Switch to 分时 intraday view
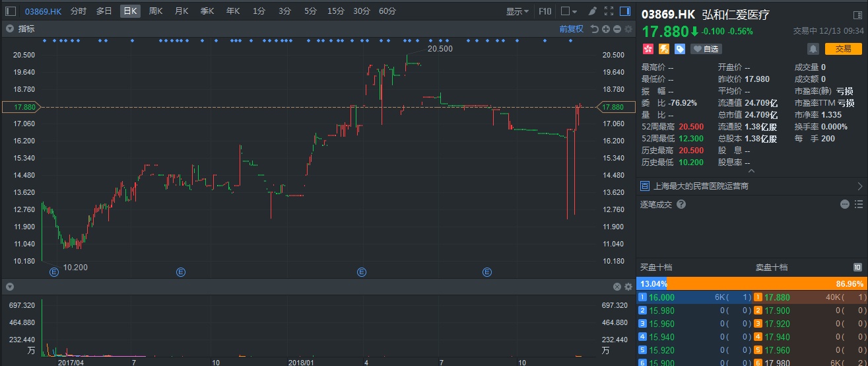This screenshot has width=868, height=366. pos(78,11)
